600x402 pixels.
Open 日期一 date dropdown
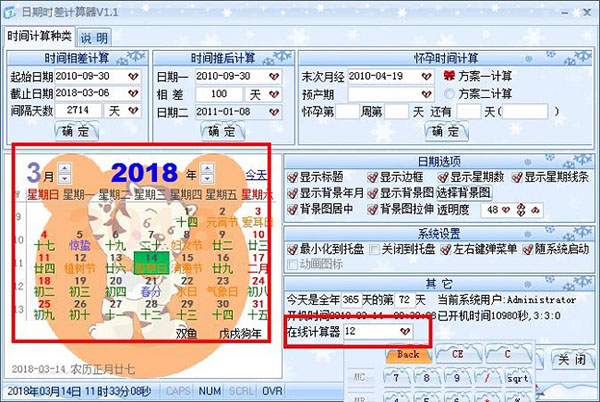274,76
